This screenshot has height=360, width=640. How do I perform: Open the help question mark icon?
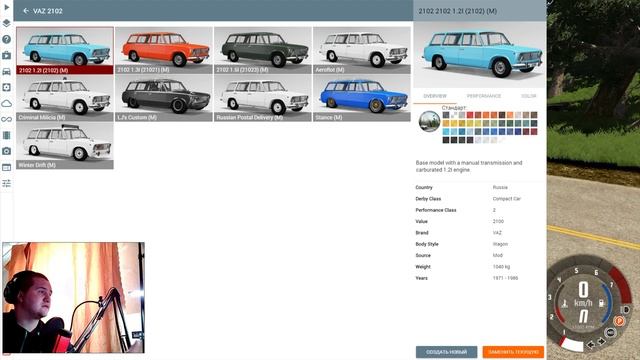coord(7,40)
